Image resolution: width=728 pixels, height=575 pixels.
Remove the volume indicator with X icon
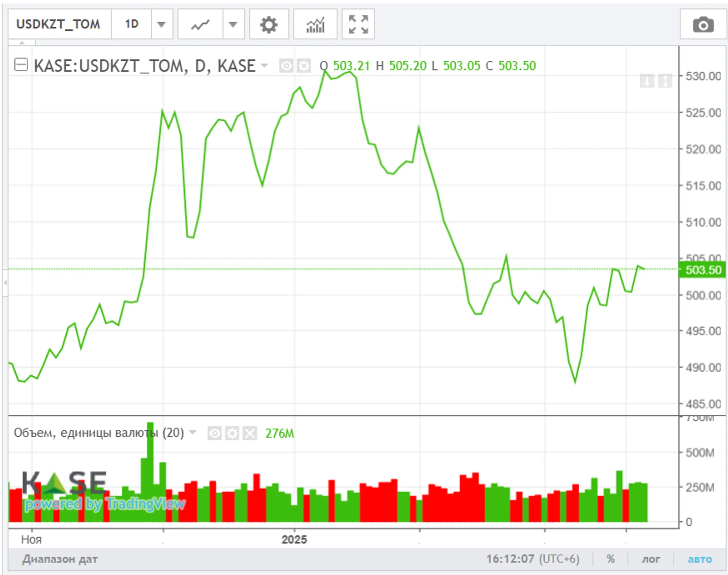point(250,433)
